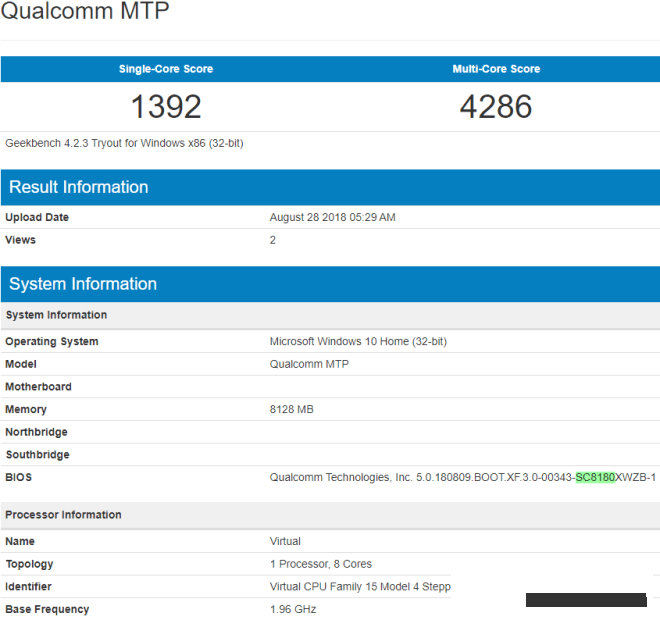Screen dimensions: 660x620
Task: Select the Single-Core Score header
Action: click(x=166, y=69)
